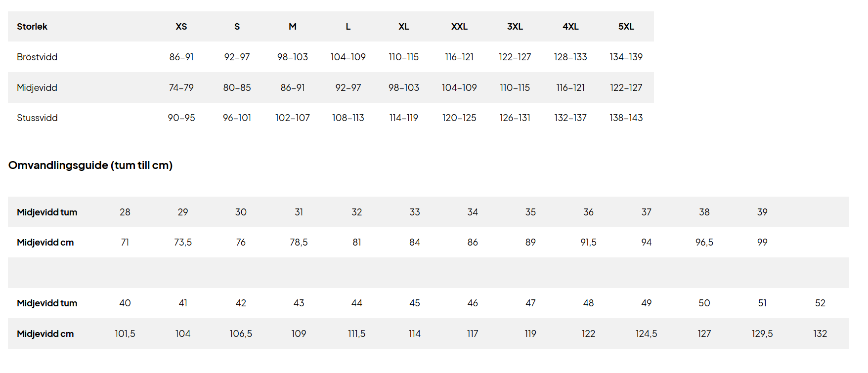Click the 39 inch waist cell
The height and width of the screenshot is (373, 868).
click(762, 212)
